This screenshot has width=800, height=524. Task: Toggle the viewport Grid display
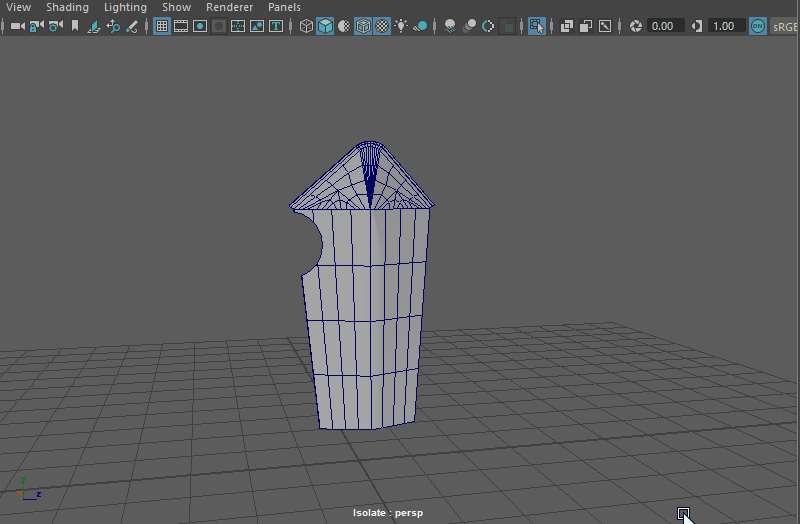coord(162,26)
